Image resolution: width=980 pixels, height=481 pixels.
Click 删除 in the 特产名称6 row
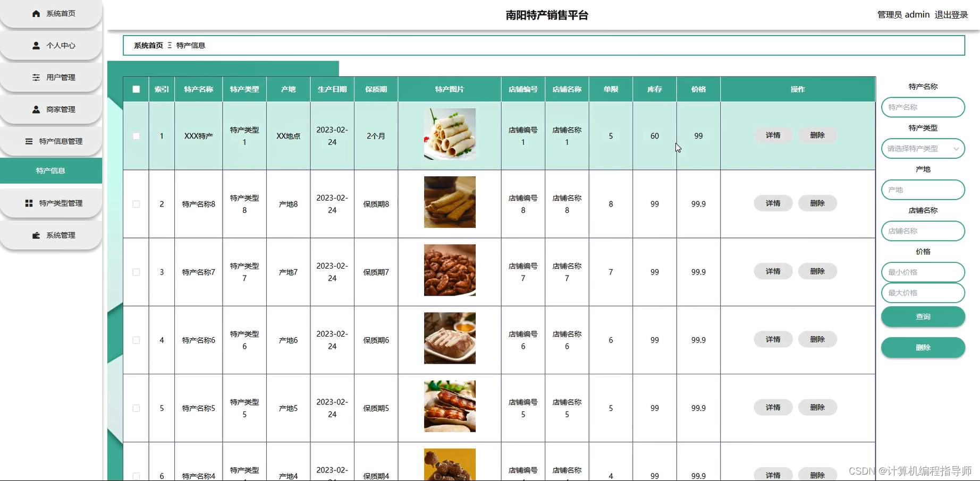click(817, 339)
